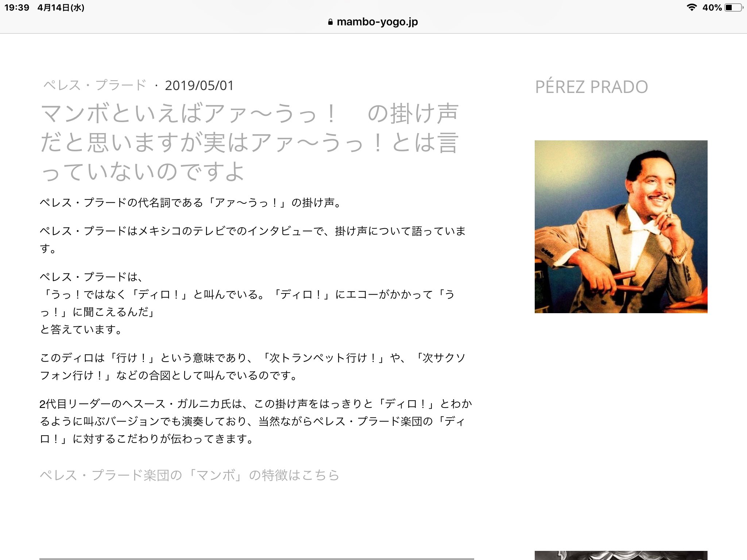Tap the mambo-yogo.jp address bar
This screenshot has height=560, width=747.
pyautogui.click(x=373, y=22)
